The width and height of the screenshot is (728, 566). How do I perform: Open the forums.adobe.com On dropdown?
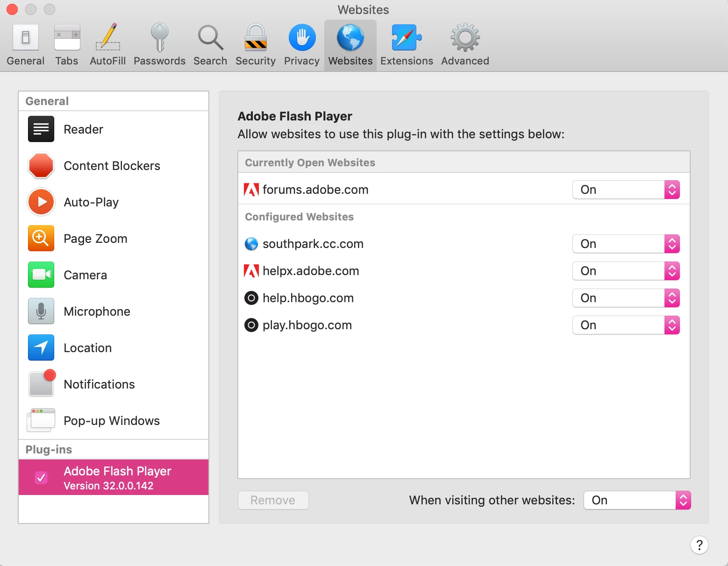(x=626, y=190)
